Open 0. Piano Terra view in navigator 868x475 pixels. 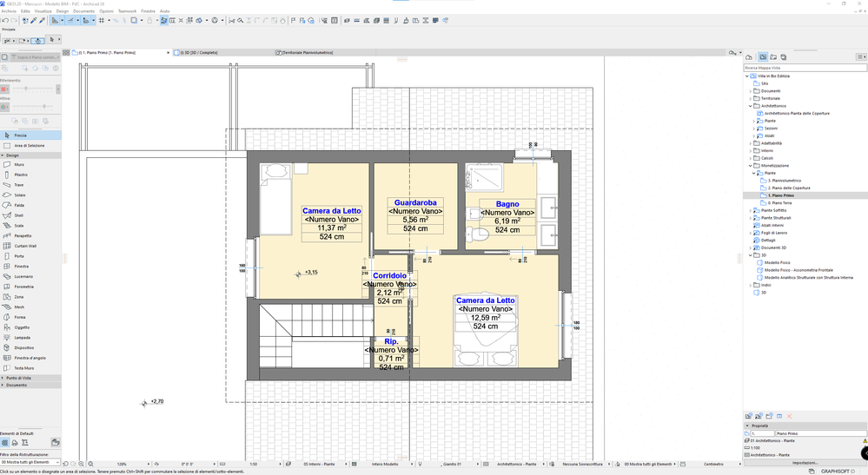[x=779, y=203]
